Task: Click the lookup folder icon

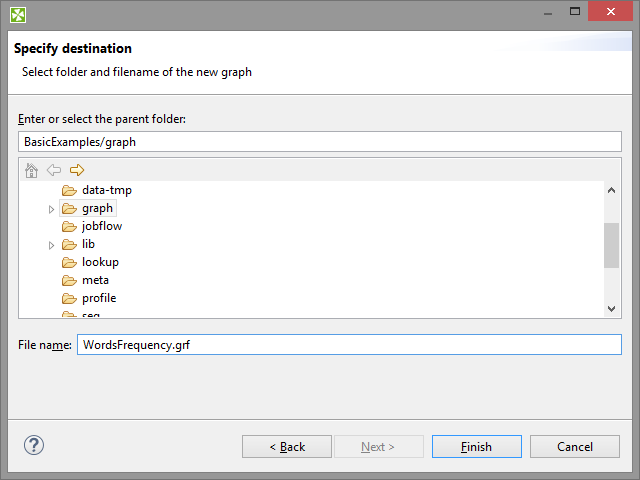Action: click(x=69, y=262)
